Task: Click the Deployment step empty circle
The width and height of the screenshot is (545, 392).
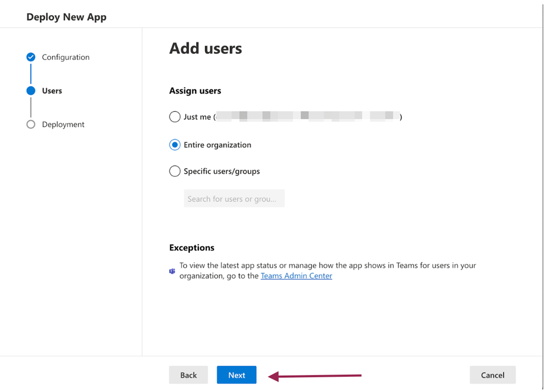Action: point(31,125)
